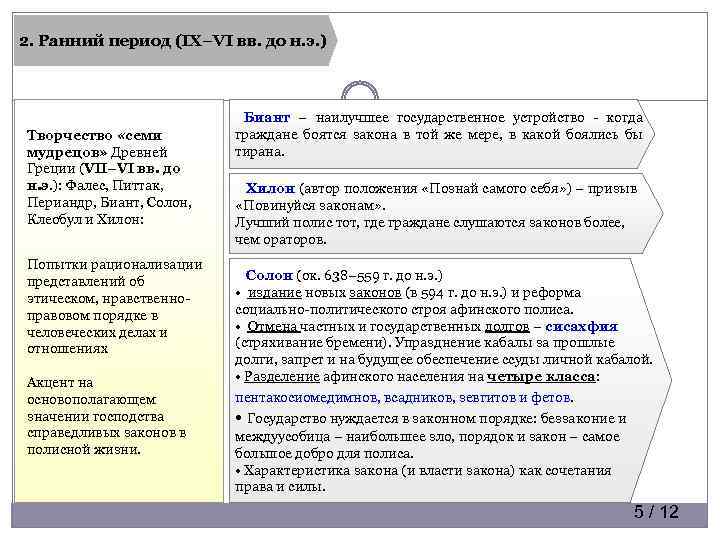The height and width of the screenshot is (540, 720).
Task: Click underlined word 'Отмена'
Action: pos(273,326)
